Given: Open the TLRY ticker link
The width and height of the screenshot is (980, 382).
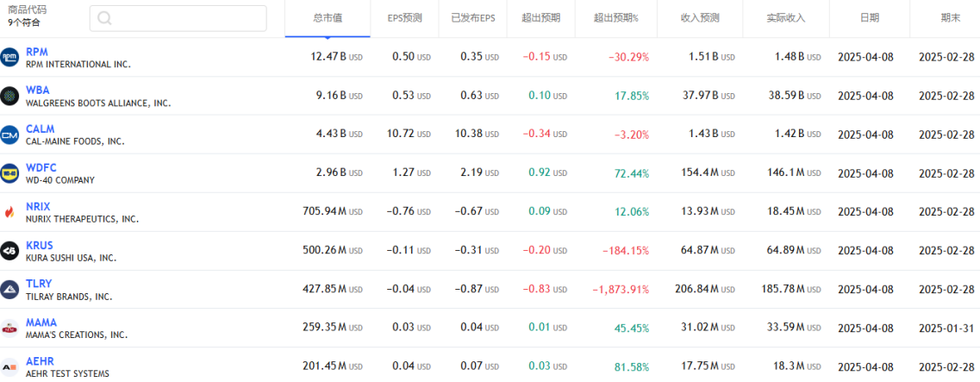Looking at the screenshot, I should click(39, 285).
